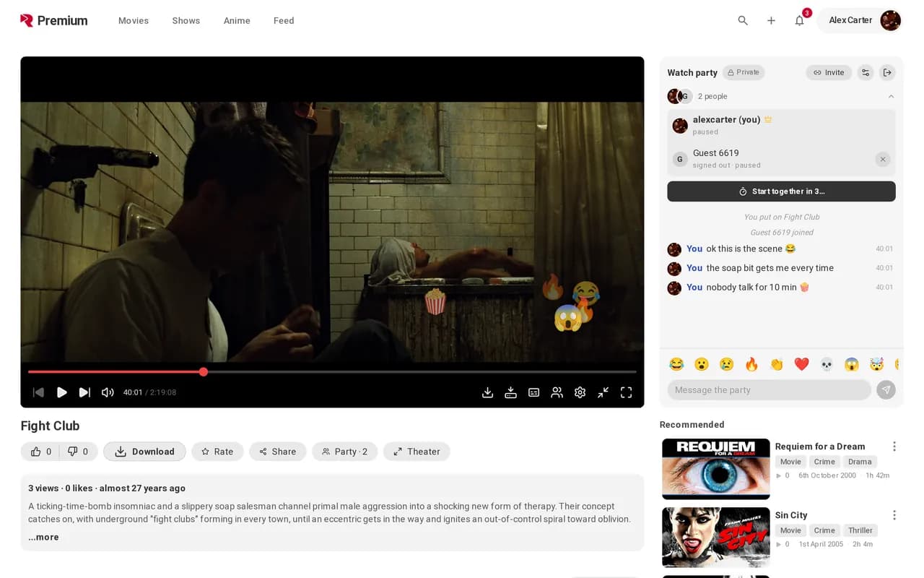The image size is (924, 578).
Task: Go to the Movies section
Action: tap(134, 20)
